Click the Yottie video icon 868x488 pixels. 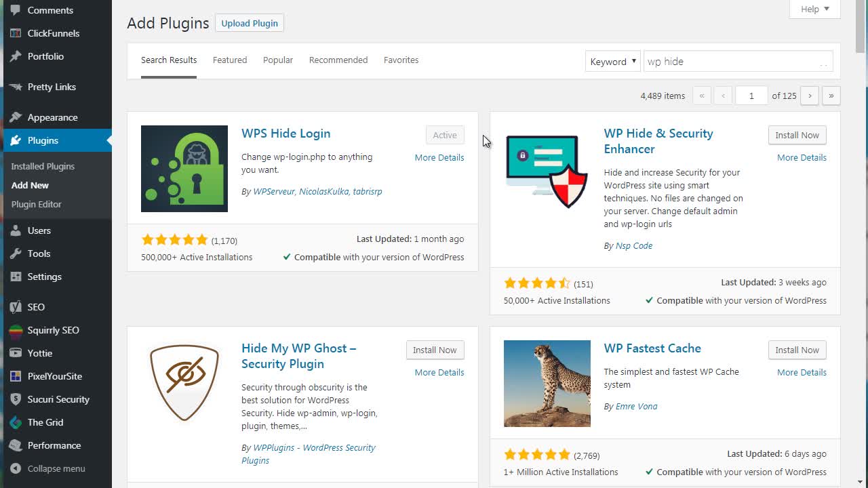16,353
